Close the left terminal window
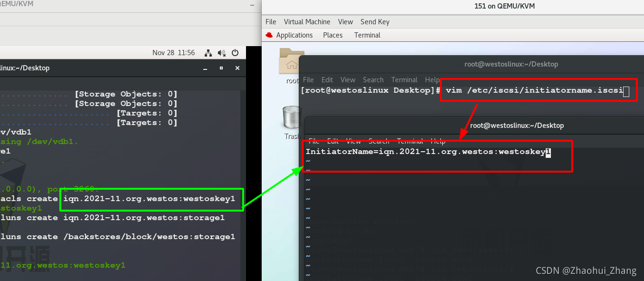This screenshot has height=281, width=644. [237, 68]
